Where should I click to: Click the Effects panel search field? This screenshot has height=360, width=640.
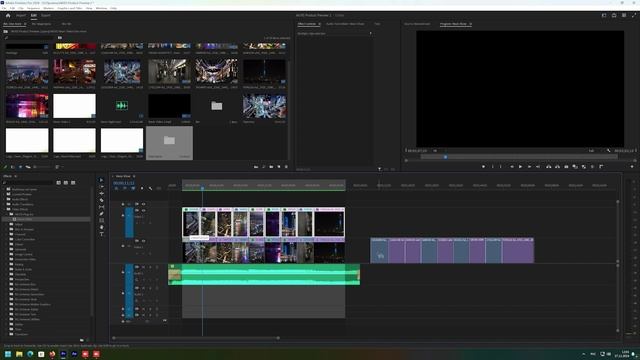[28, 182]
